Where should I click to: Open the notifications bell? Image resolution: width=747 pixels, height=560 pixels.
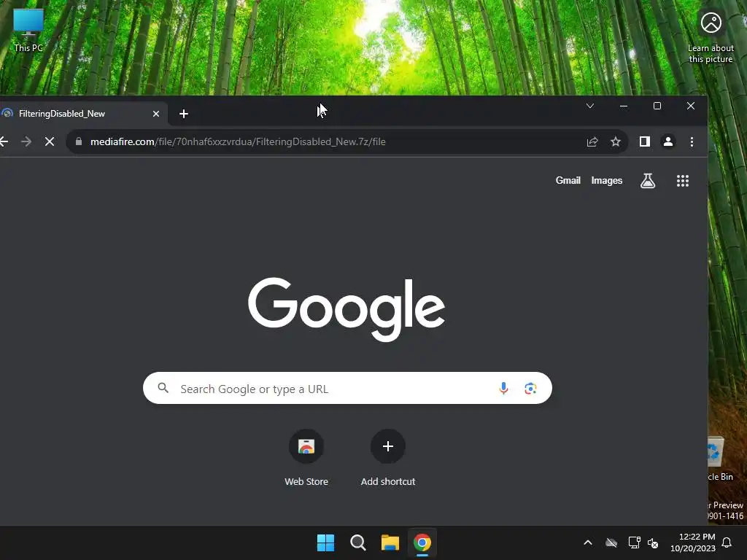[727, 542]
